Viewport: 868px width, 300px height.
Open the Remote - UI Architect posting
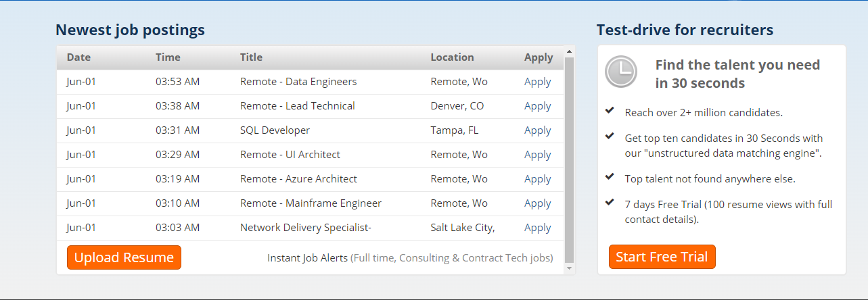290,155
